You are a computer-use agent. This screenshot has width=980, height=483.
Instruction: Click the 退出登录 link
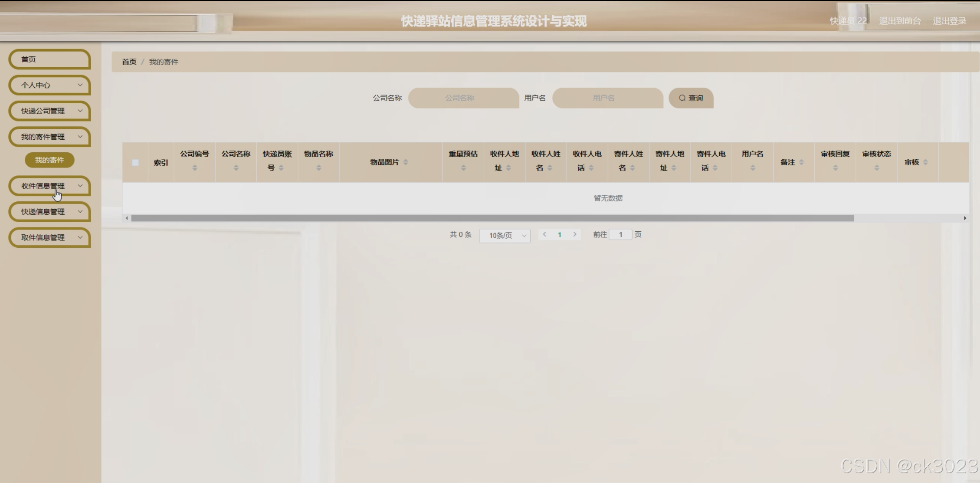(949, 21)
